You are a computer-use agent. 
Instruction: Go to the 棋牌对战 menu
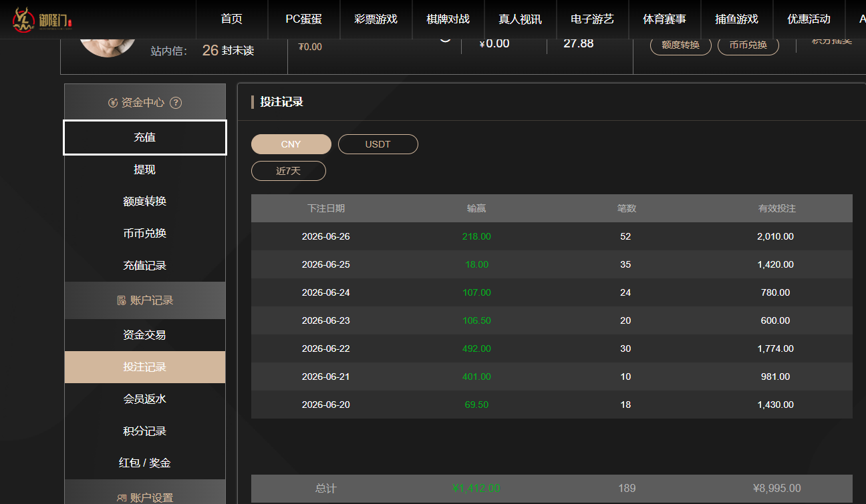pyautogui.click(x=448, y=19)
